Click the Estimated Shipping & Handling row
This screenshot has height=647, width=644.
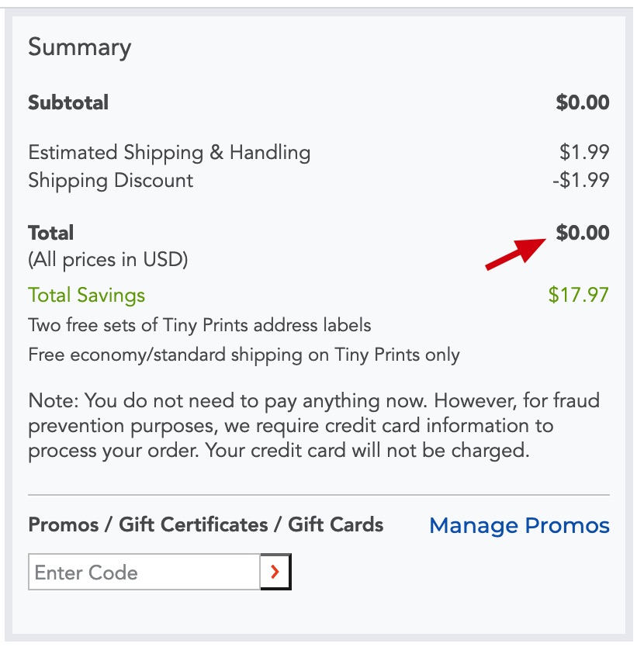pos(169,153)
